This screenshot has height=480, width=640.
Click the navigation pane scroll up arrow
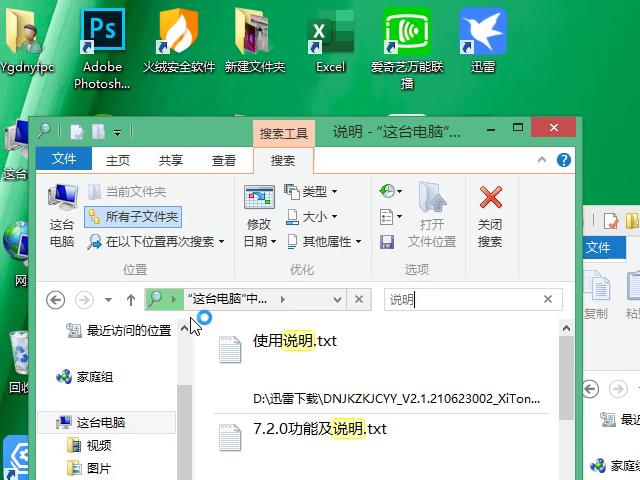[x=184, y=328]
